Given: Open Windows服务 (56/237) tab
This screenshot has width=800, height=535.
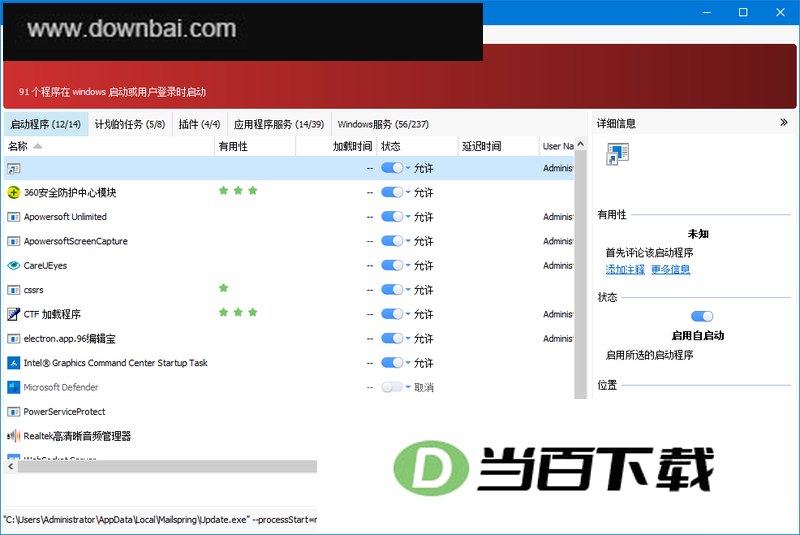Looking at the screenshot, I should [x=383, y=124].
